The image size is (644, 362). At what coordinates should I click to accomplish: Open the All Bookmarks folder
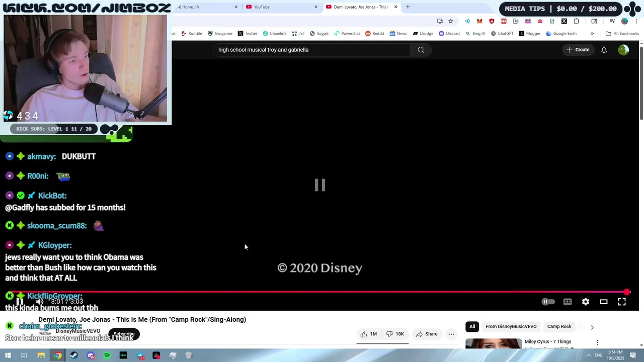click(x=622, y=34)
